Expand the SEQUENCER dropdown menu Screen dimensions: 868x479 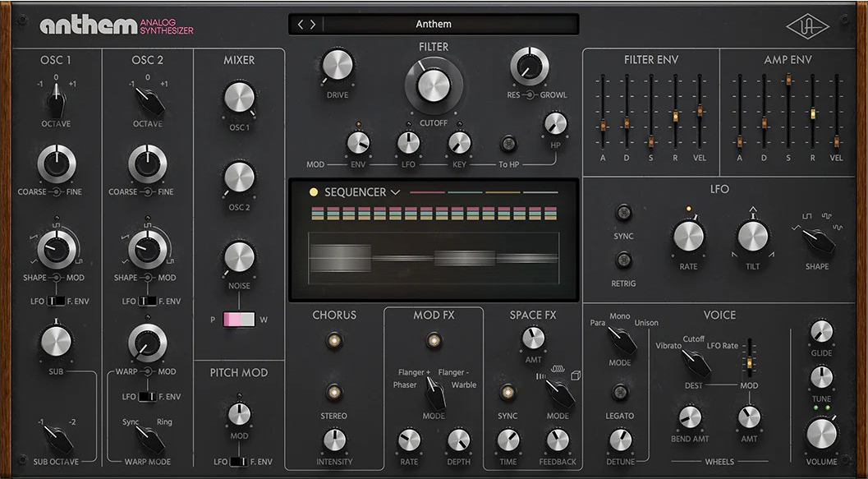(x=395, y=193)
